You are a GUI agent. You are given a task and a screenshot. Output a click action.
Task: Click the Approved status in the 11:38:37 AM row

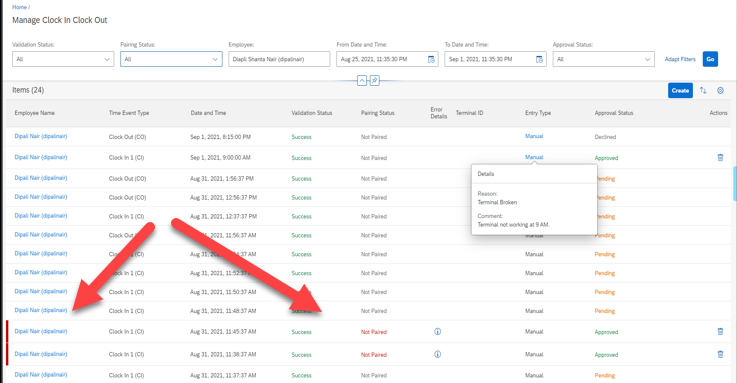[x=606, y=355]
